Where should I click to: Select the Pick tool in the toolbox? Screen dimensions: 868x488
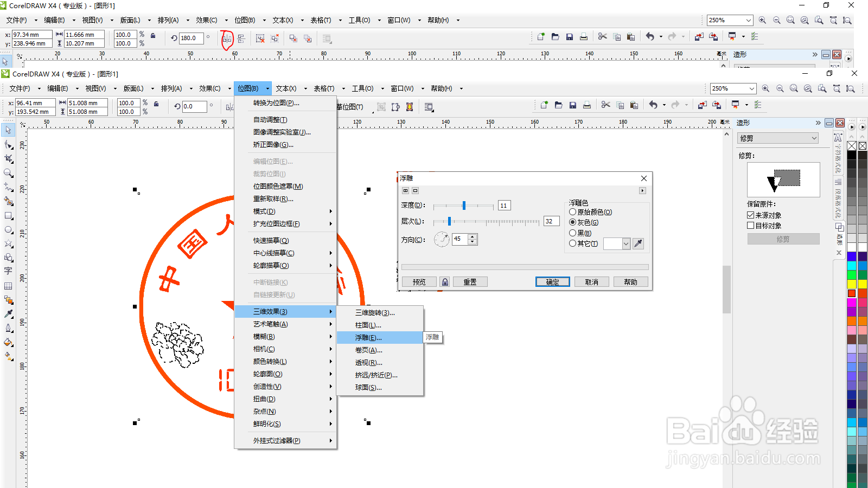(x=8, y=130)
